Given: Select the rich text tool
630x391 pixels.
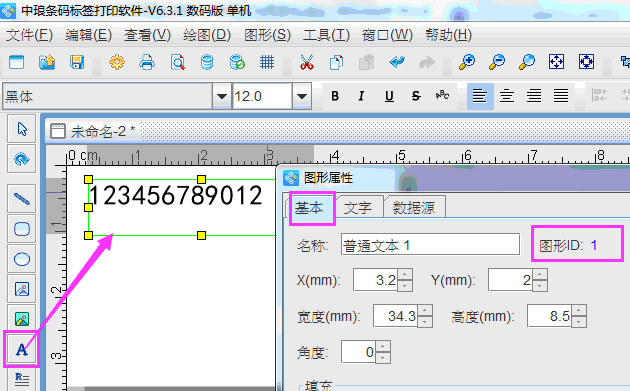Looking at the screenshot, I should [22, 379].
